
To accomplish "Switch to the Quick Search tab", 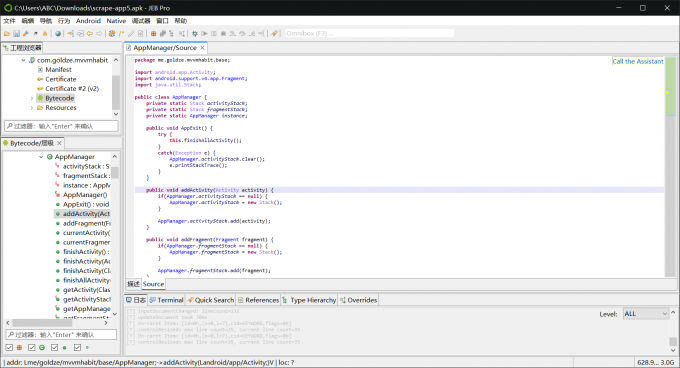I will (x=211, y=300).
